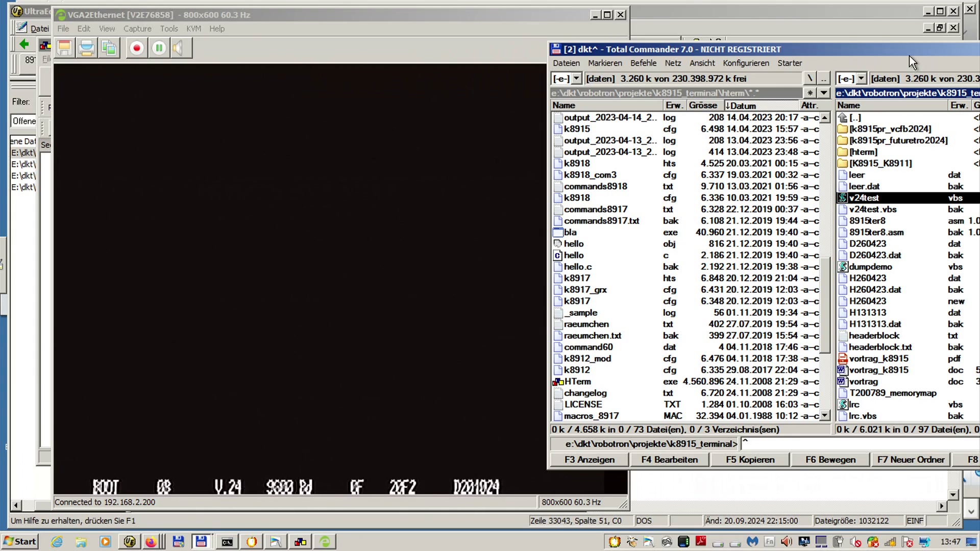This screenshot has width=980, height=551.
Task: Click F7 Neuer Ordner button
Action: pos(911,460)
